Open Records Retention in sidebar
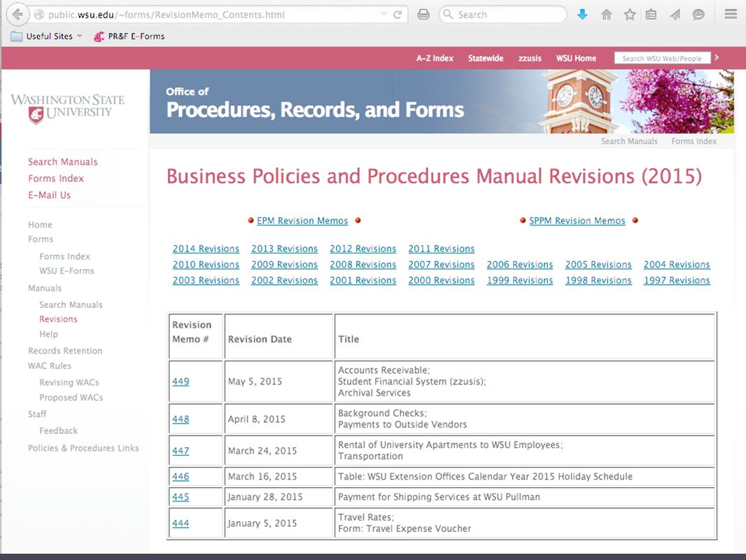Viewport: 746px width, 560px height. coord(65,351)
